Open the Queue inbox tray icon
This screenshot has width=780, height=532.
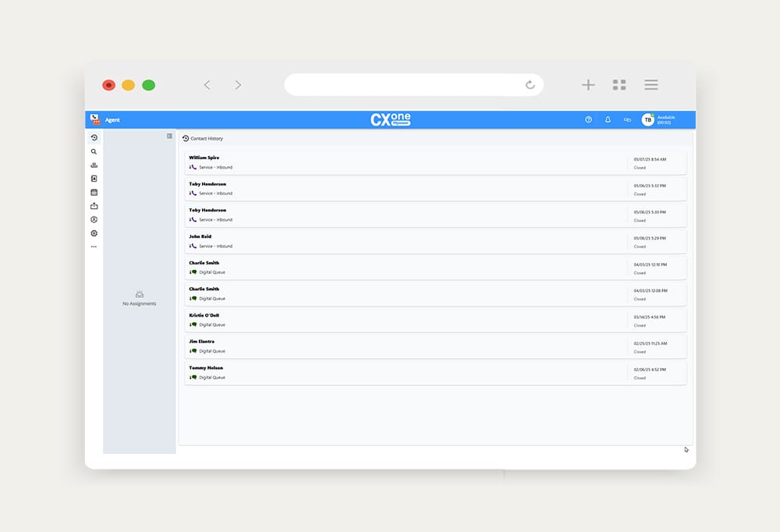[x=94, y=165]
